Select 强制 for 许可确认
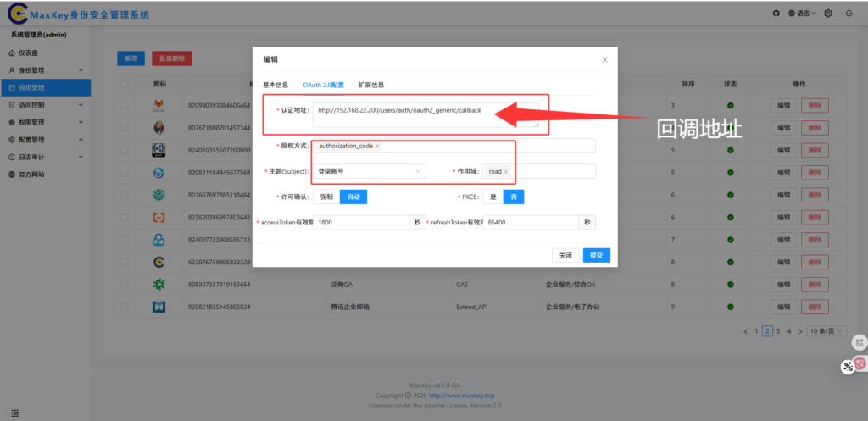This screenshot has height=421, width=868. (326, 197)
